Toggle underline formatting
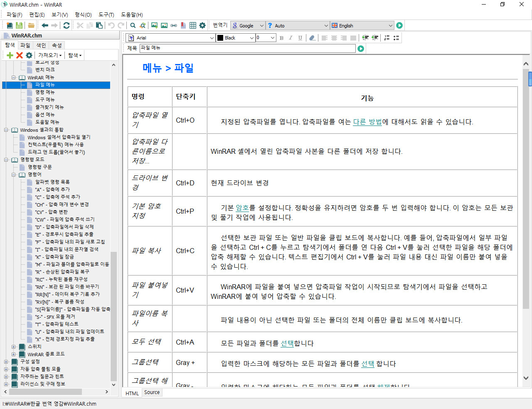Viewport: 532px width, 409px height. point(300,38)
